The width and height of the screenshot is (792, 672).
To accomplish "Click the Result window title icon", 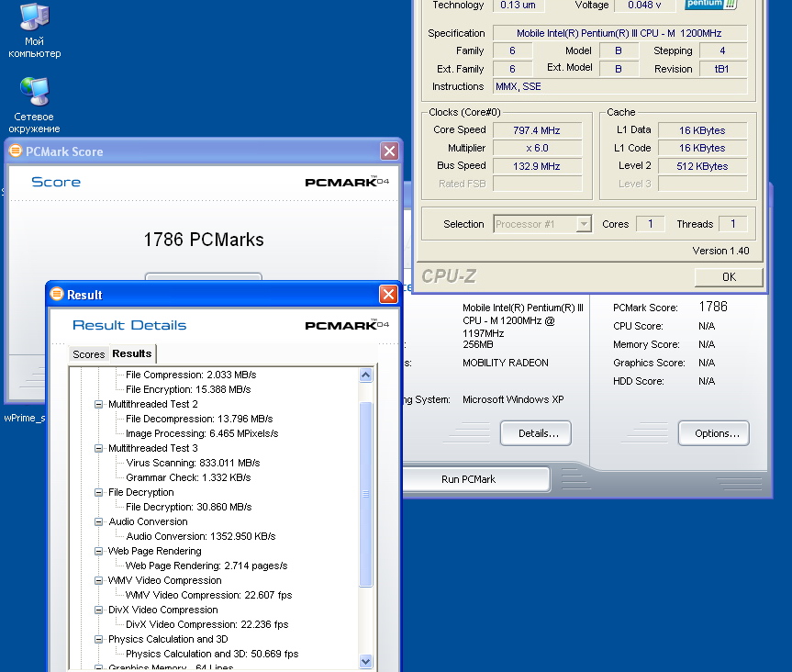I will click(x=57, y=294).
